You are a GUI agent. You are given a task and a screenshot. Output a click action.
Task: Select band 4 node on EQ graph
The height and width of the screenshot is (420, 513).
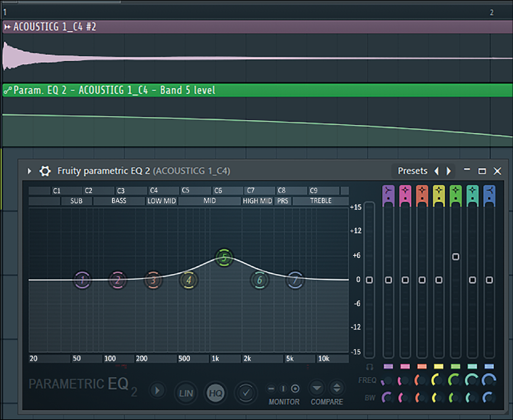tap(189, 280)
